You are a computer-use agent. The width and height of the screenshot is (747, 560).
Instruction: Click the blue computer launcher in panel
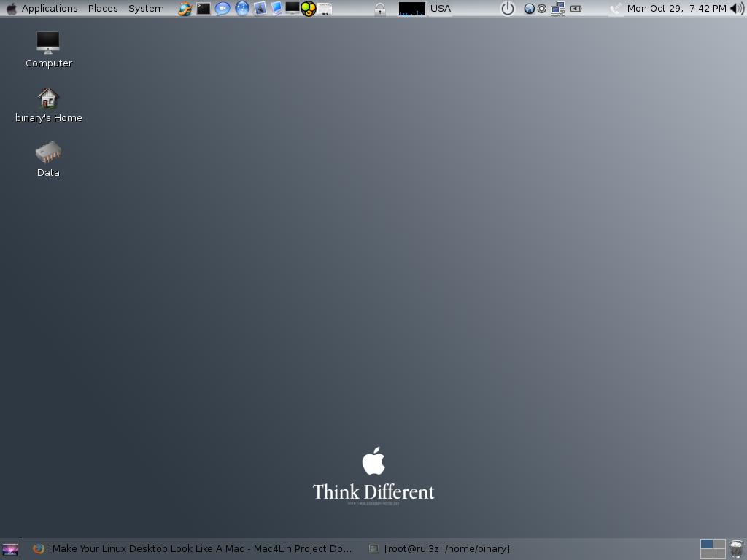(x=276, y=9)
